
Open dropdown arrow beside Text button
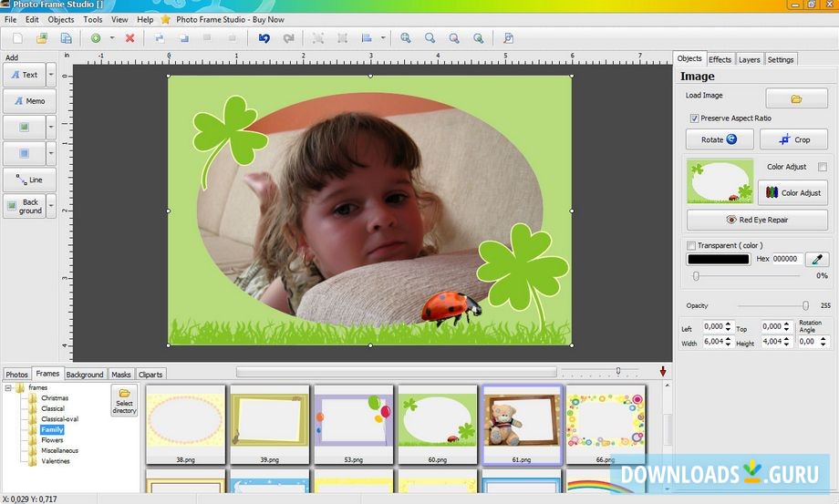51,75
